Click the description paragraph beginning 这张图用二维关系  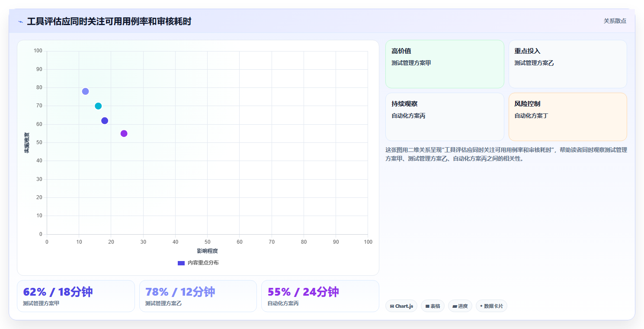pos(506,154)
